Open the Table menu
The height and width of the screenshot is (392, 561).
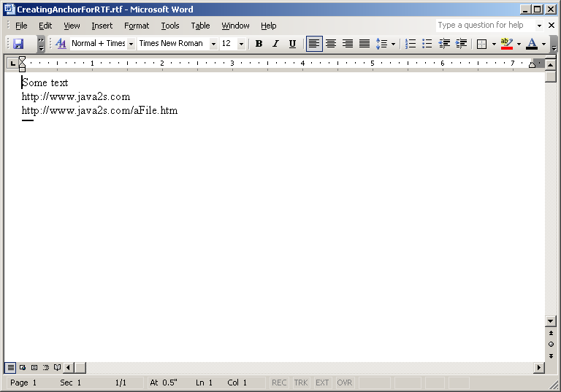pyautogui.click(x=200, y=26)
